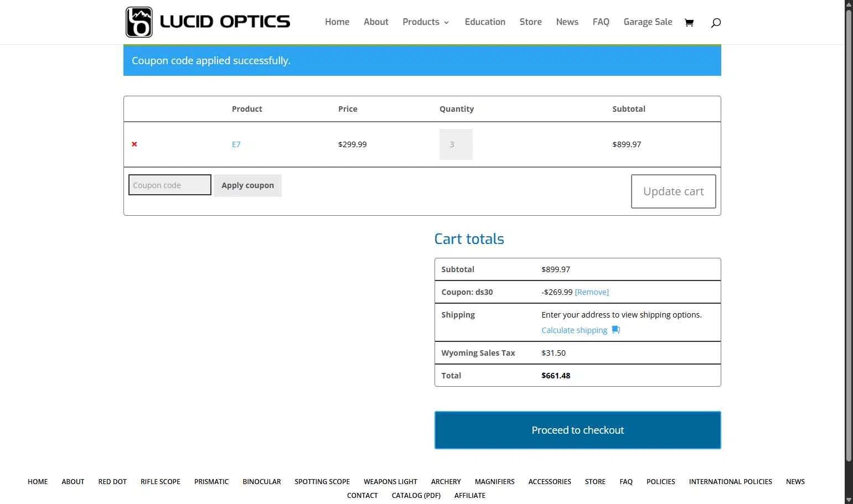The width and height of the screenshot is (853, 504).
Task: Click the quantity field showing 3
Action: click(x=456, y=144)
